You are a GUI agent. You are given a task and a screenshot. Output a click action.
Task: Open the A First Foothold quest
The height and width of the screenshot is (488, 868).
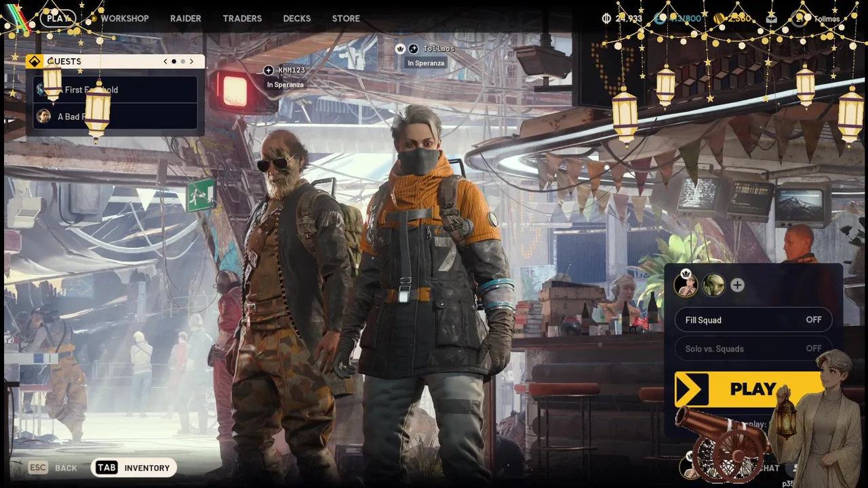point(115,89)
